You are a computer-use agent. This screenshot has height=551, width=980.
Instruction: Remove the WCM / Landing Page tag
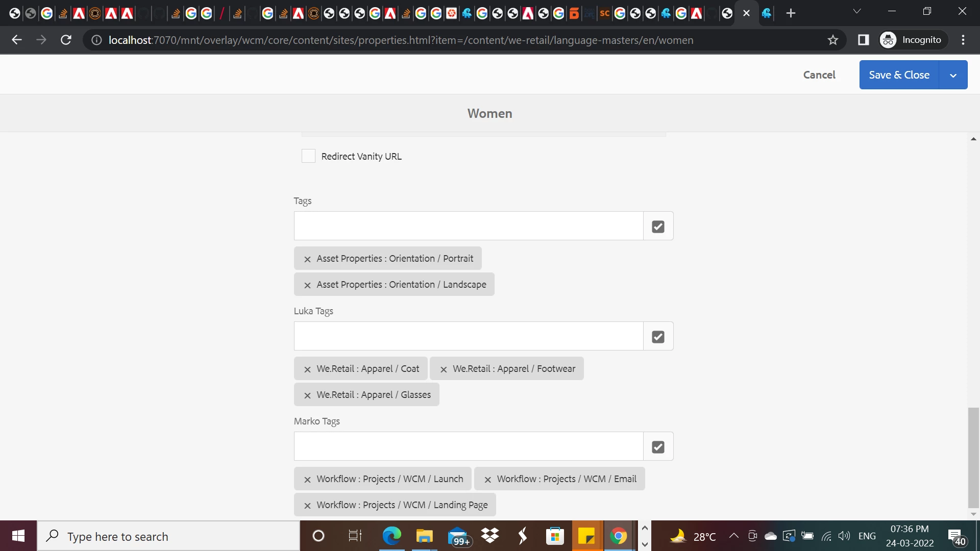coord(307,506)
